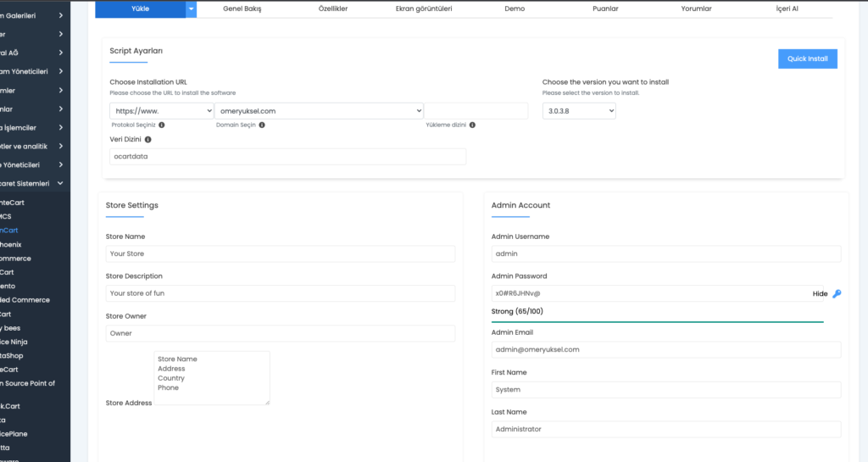Image resolution: width=868 pixels, height=462 pixels.
Task: Open ice Ninja in the sidebar
Action: coord(14,342)
